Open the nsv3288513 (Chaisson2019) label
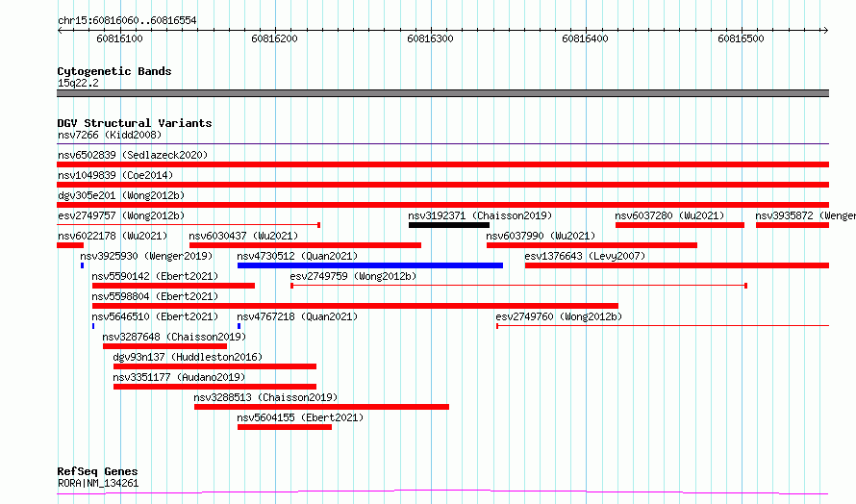The image size is (856, 504). (x=265, y=397)
